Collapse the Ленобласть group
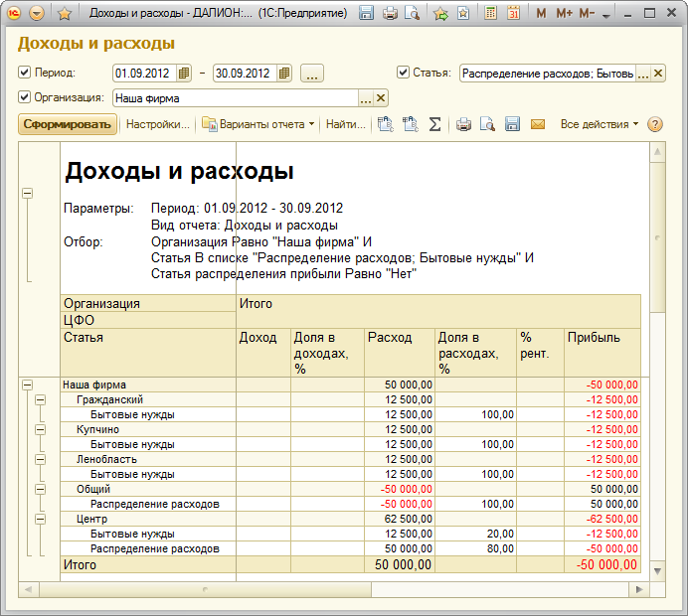Screen dimensions: 688x616 [x=41, y=459]
